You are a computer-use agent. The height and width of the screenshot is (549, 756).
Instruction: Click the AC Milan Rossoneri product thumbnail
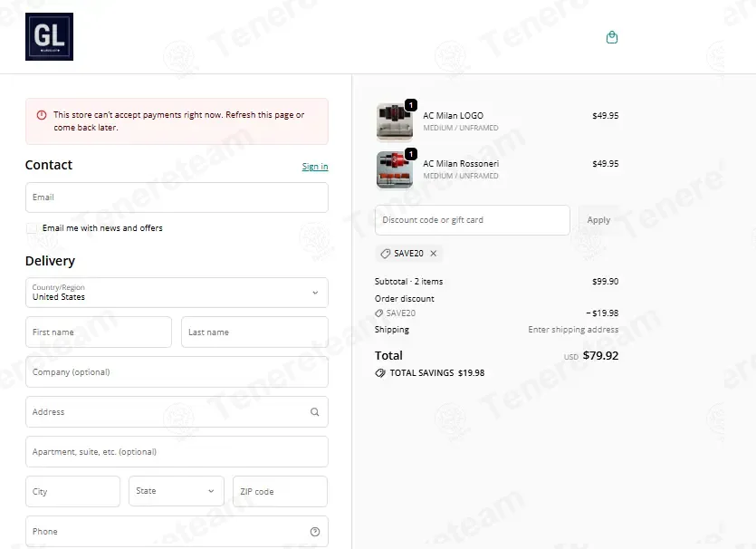pos(395,169)
